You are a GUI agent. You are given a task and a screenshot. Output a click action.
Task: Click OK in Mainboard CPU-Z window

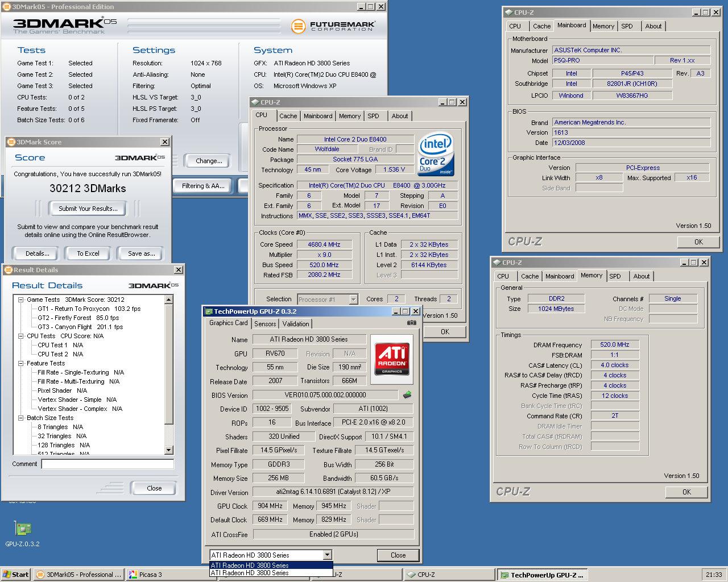pos(698,242)
